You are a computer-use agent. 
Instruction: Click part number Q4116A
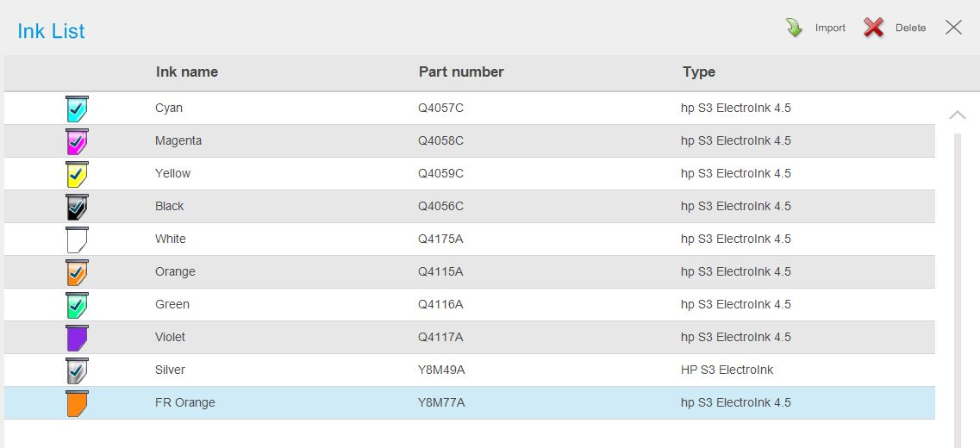click(440, 304)
